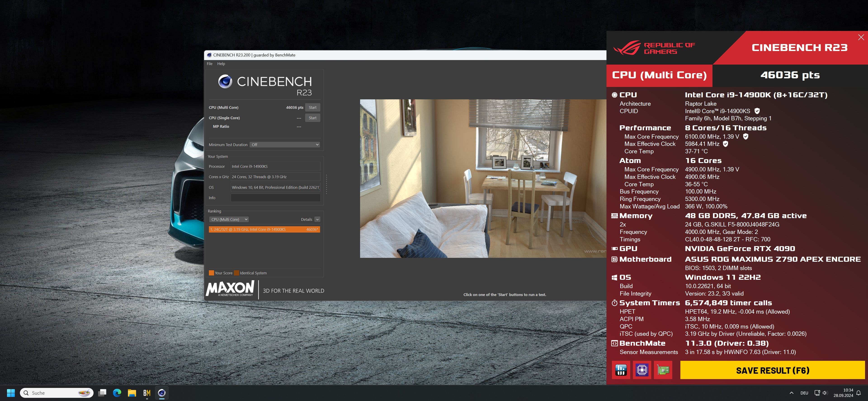The height and width of the screenshot is (401, 868).
Task: Click the Max Effective Clock verified shield
Action: coord(725,144)
